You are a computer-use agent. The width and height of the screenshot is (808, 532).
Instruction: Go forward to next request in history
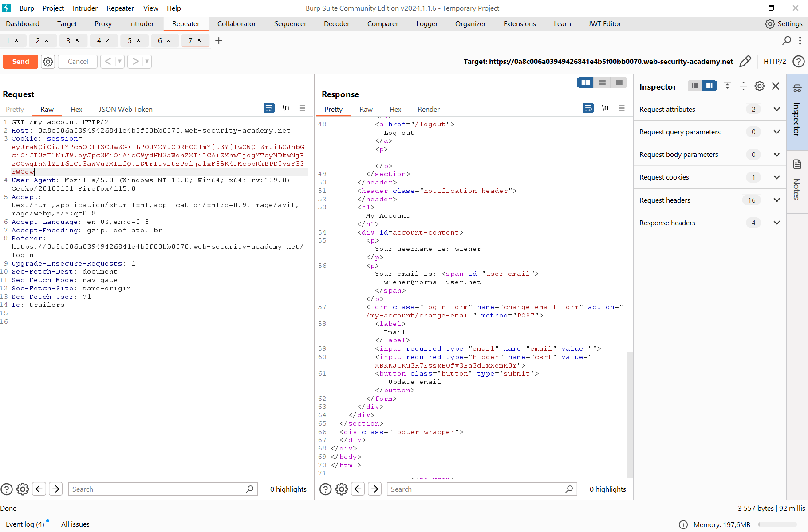coord(135,62)
